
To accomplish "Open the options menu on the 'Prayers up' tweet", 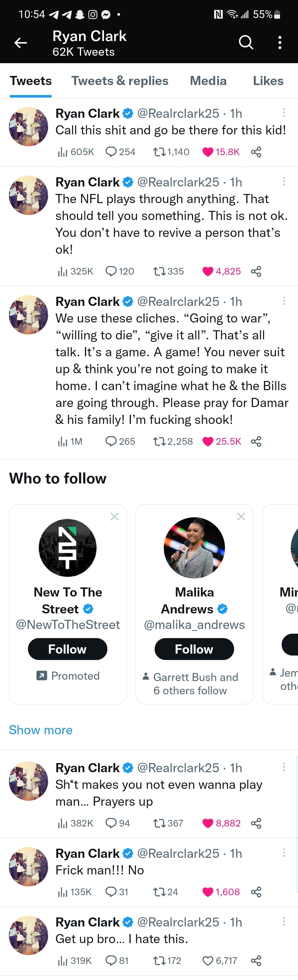I will point(284,767).
